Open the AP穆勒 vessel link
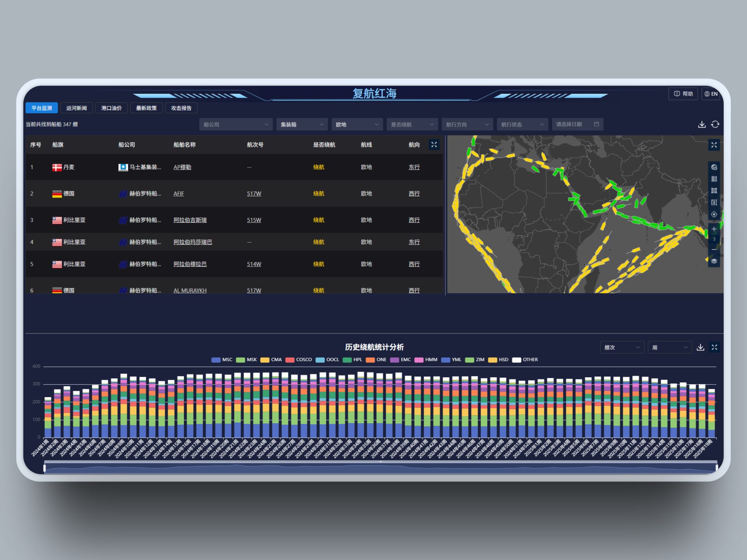This screenshot has width=747, height=560. click(182, 167)
